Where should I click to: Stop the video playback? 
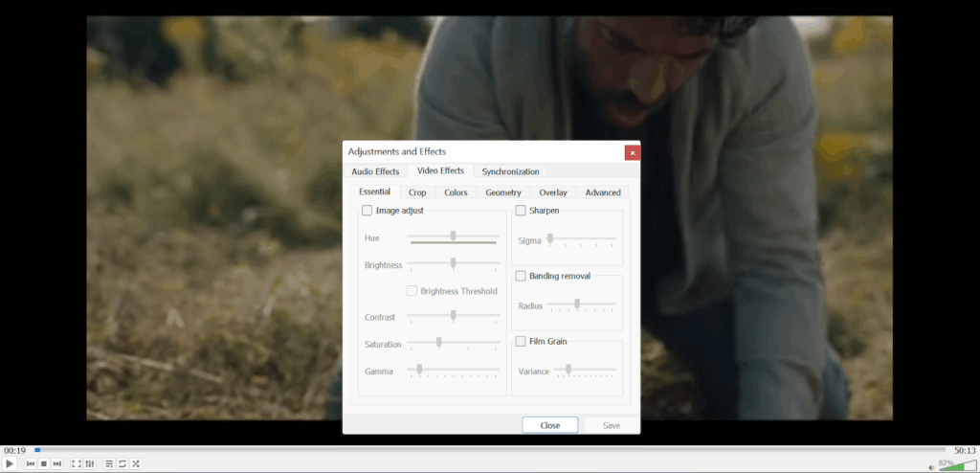pyautogui.click(x=44, y=463)
